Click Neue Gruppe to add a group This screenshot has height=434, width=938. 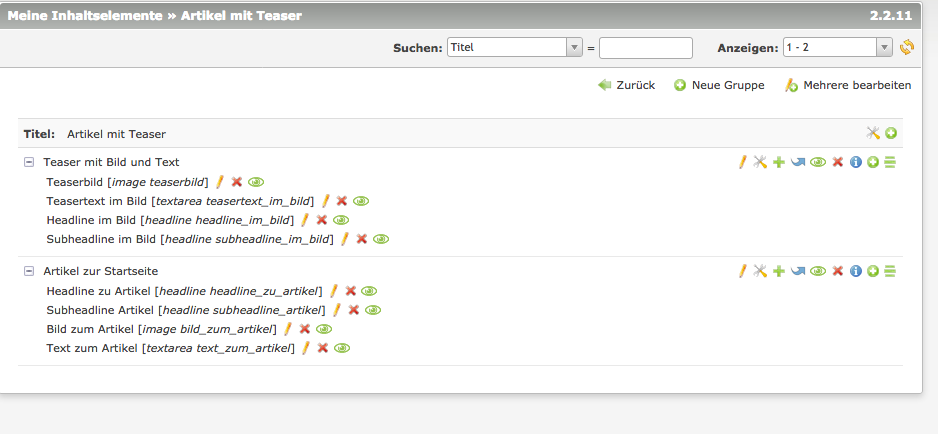[x=719, y=86]
